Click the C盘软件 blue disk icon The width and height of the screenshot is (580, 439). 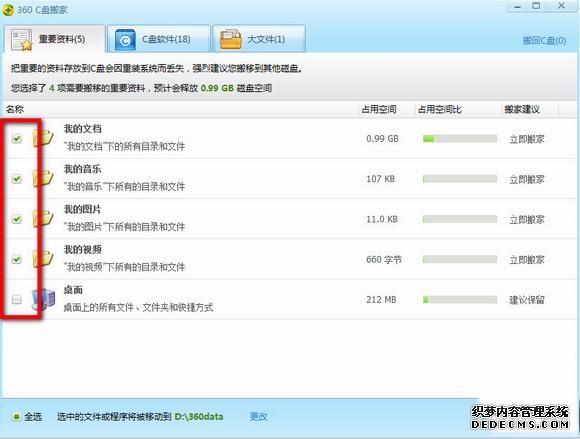tap(125, 40)
